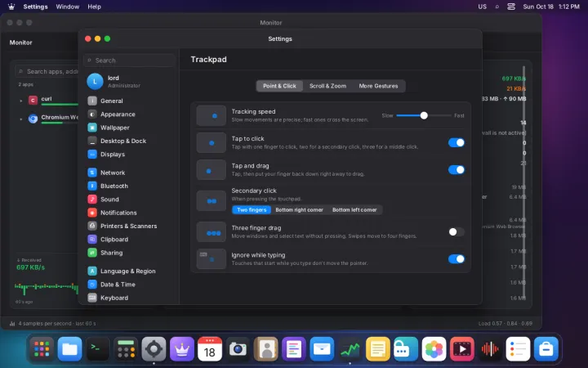The height and width of the screenshot is (368, 588).
Task: Open the Terminal app in the dock
Action: [98, 349]
